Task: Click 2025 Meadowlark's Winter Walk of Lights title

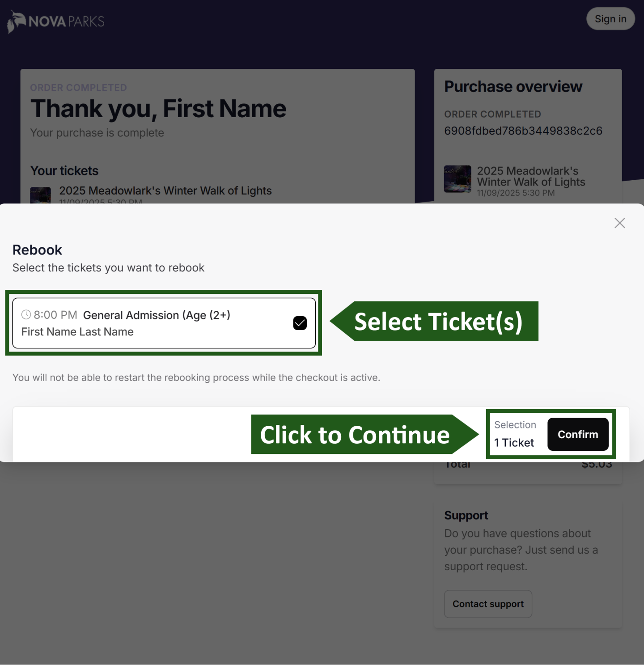Action: (166, 191)
